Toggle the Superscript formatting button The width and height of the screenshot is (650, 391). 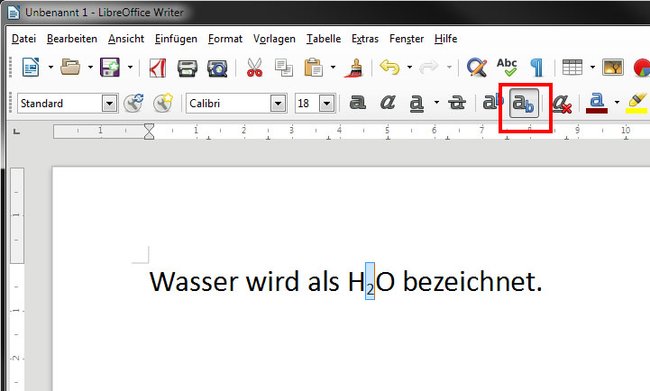[x=492, y=103]
